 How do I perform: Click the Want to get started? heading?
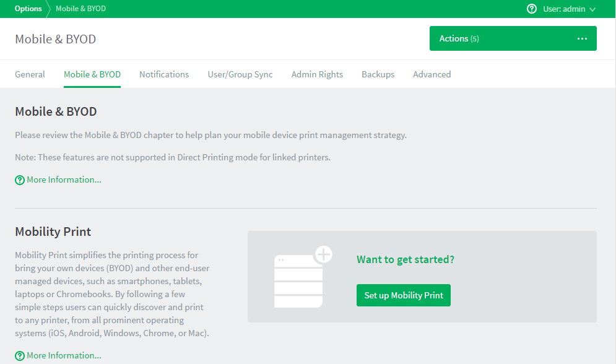(x=405, y=259)
